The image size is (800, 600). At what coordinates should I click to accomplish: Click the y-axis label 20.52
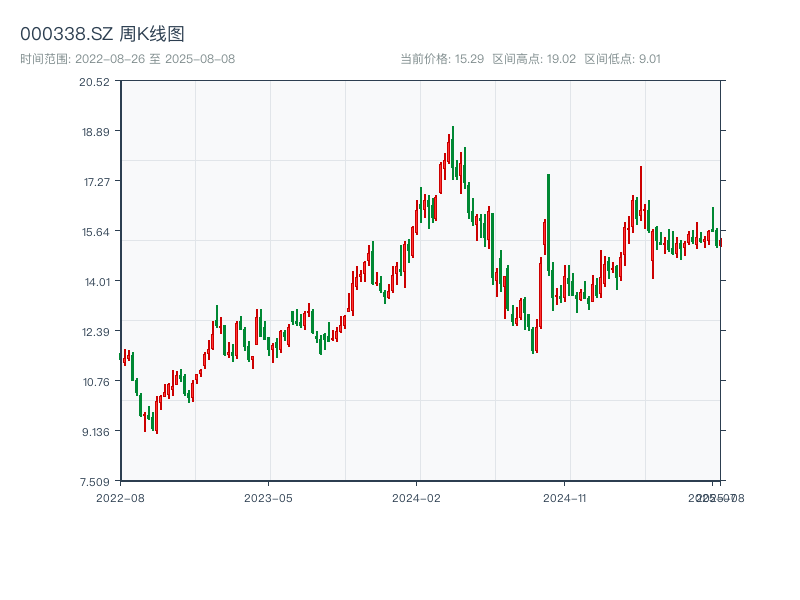pos(94,82)
